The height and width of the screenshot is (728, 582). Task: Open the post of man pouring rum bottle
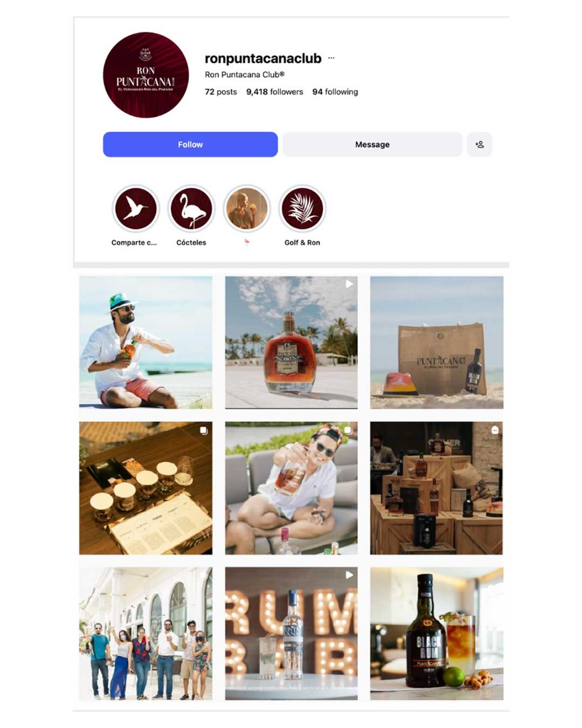click(291, 488)
